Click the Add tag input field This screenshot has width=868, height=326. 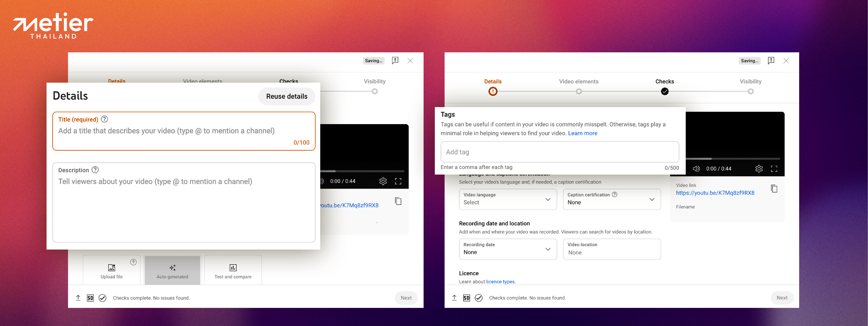click(x=559, y=152)
